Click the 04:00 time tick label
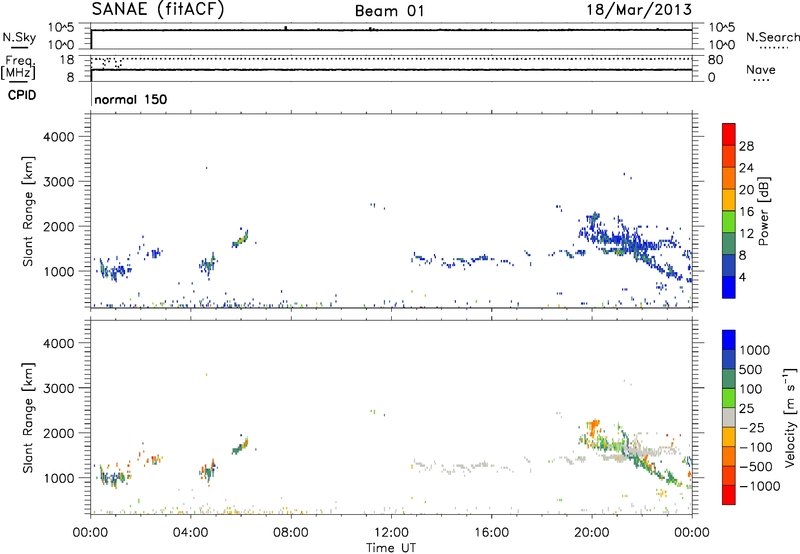 pyautogui.click(x=190, y=533)
